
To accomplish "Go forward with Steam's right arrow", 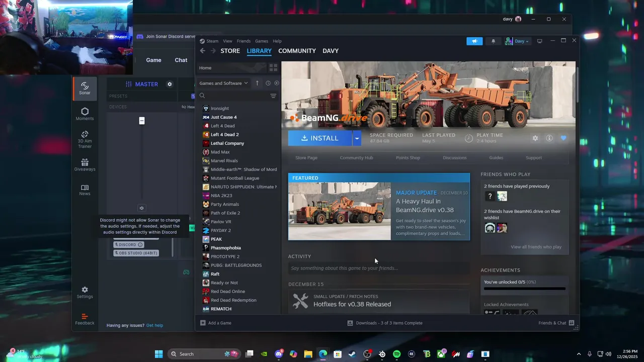I will (213, 51).
